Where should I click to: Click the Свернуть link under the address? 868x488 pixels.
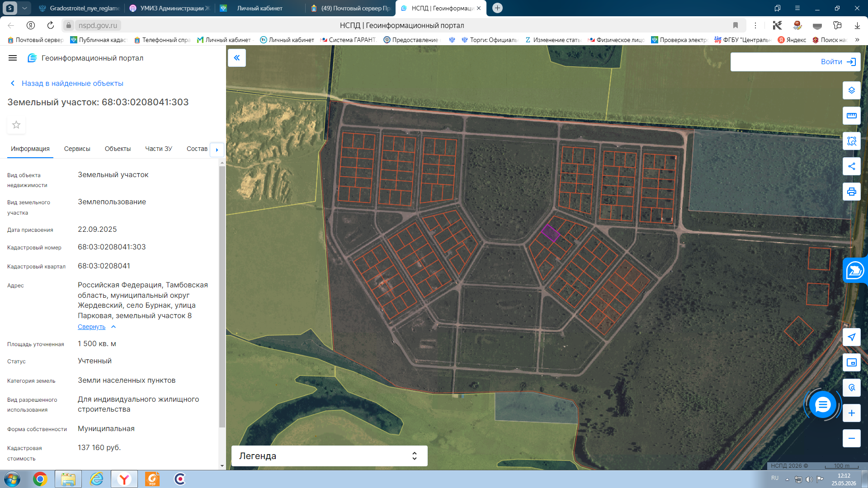(x=91, y=327)
